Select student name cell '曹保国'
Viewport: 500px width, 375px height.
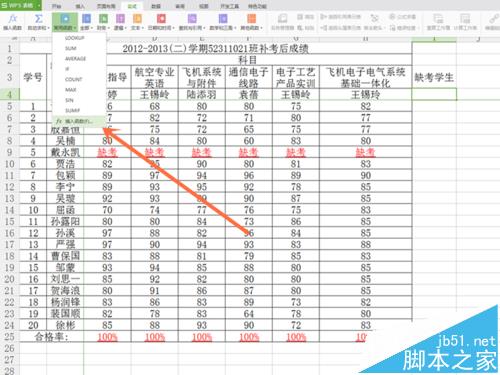pyautogui.click(x=65, y=256)
